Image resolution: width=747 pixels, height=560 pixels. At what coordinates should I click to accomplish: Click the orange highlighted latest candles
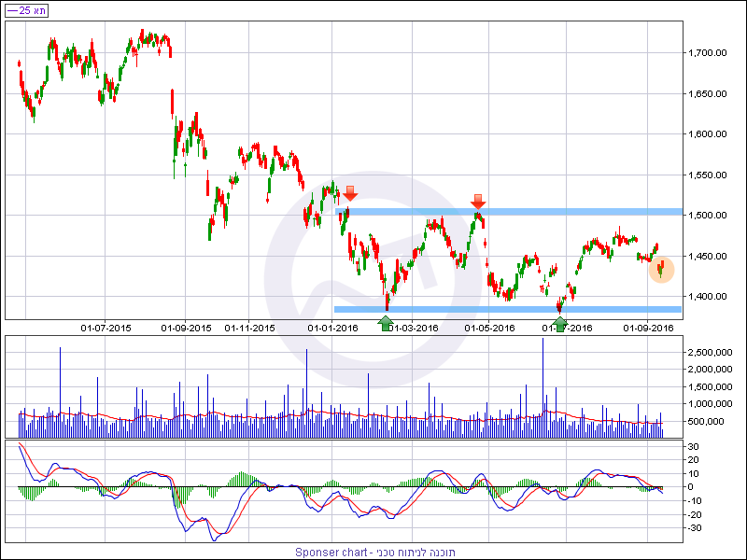coord(661,270)
